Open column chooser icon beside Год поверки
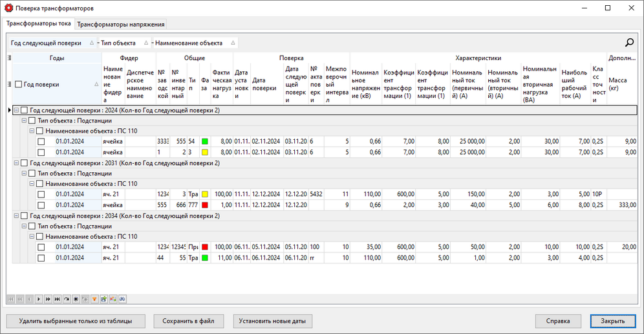 [10, 84]
